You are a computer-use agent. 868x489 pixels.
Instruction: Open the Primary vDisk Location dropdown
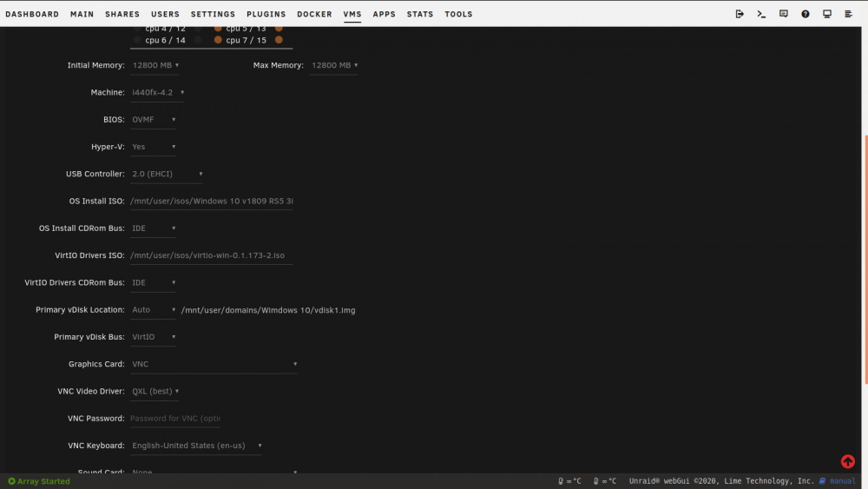pyautogui.click(x=154, y=309)
